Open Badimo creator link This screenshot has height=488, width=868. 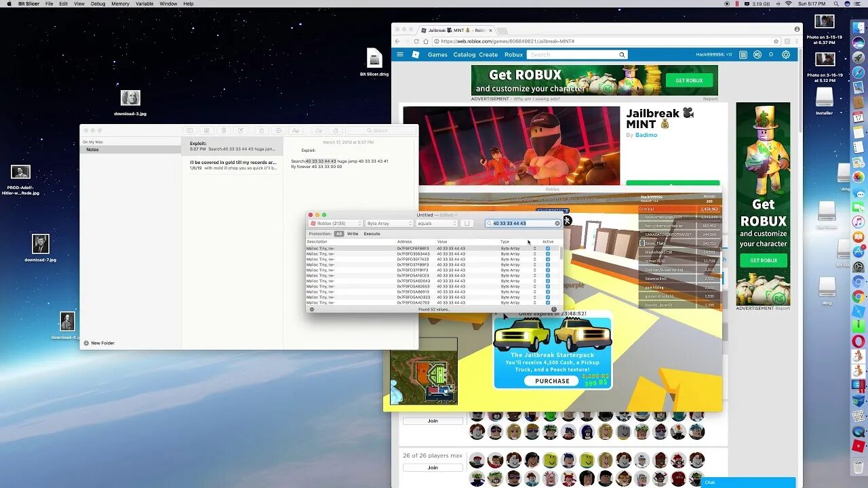coord(646,135)
